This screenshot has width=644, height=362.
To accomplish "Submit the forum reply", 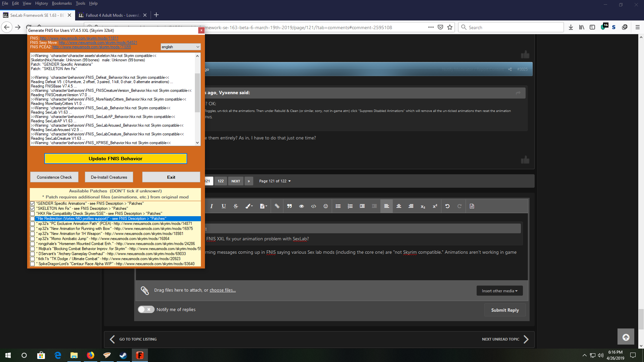I will coord(505,310).
